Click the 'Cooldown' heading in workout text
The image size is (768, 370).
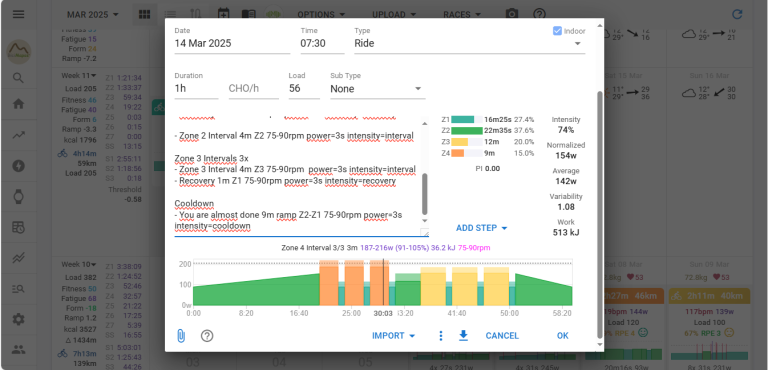click(x=194, y=203)
